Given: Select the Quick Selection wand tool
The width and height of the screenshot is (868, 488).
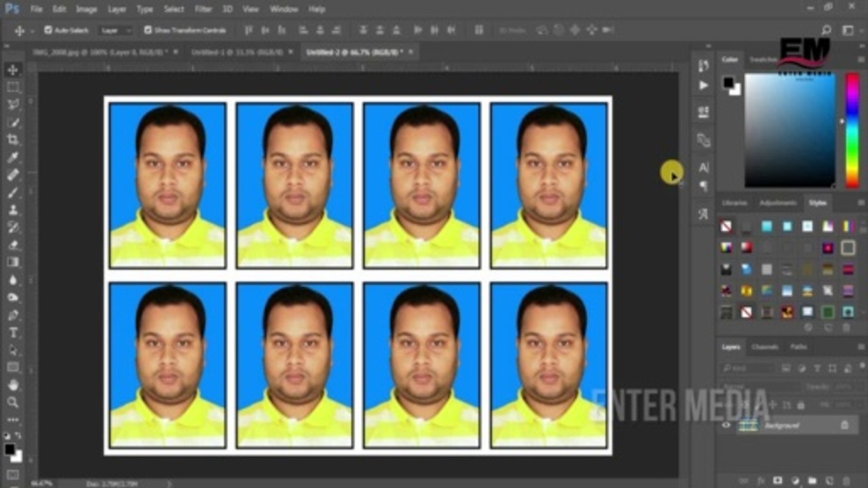Looking at the screenshot, I should (13, 123).
